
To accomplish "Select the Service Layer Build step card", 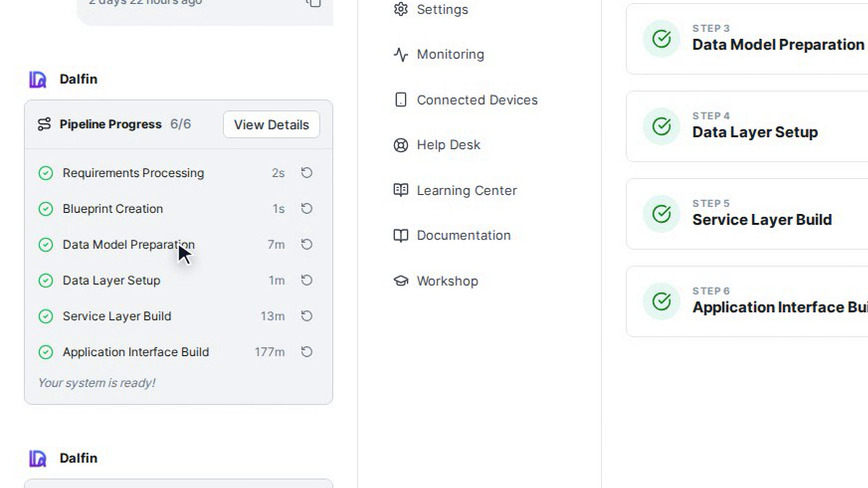I will pos(747,214).
